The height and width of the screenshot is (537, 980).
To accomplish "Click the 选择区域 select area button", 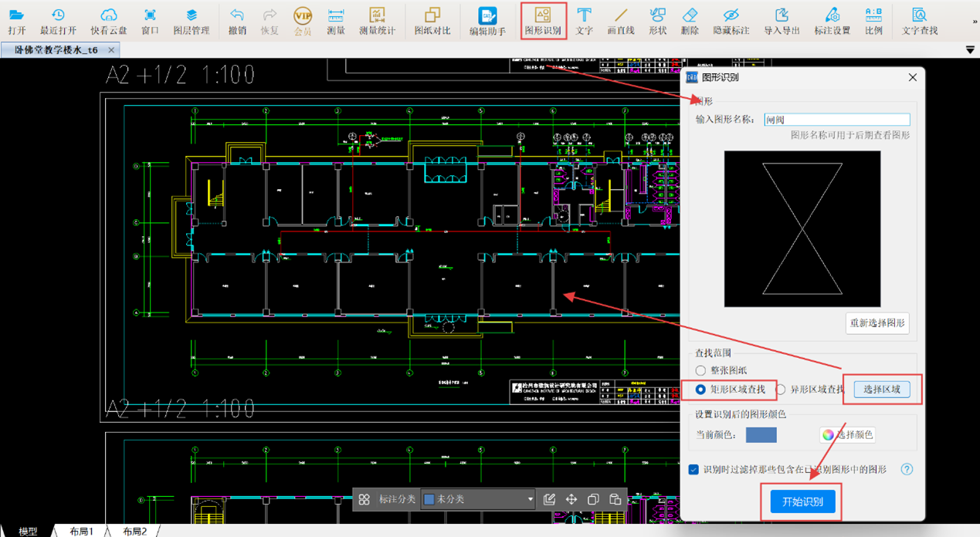I will [881, 390].
